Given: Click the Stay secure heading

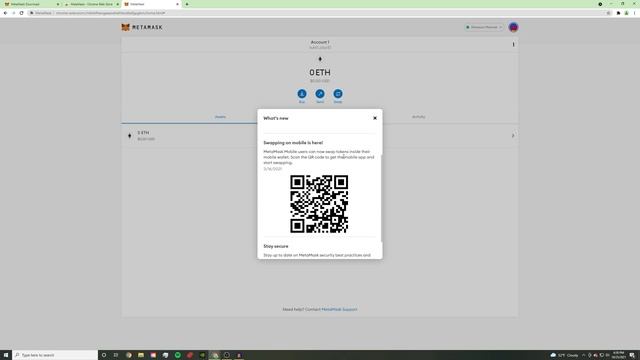Looking at the screenshot, I should pos(276,246).
